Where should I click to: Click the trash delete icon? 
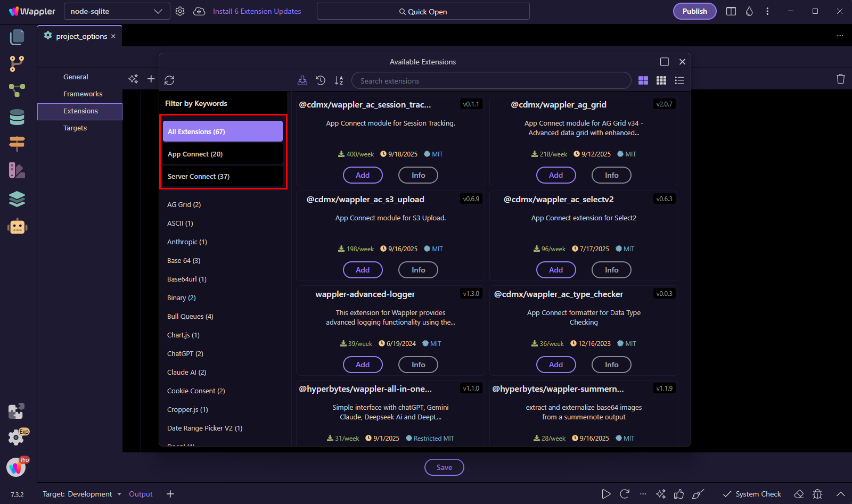click(841, 79)
